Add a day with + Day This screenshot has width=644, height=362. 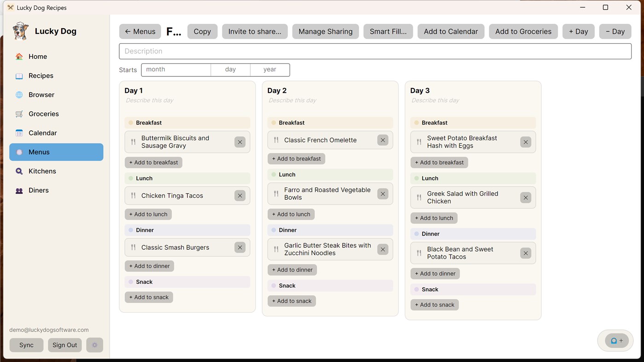(578, 31)
